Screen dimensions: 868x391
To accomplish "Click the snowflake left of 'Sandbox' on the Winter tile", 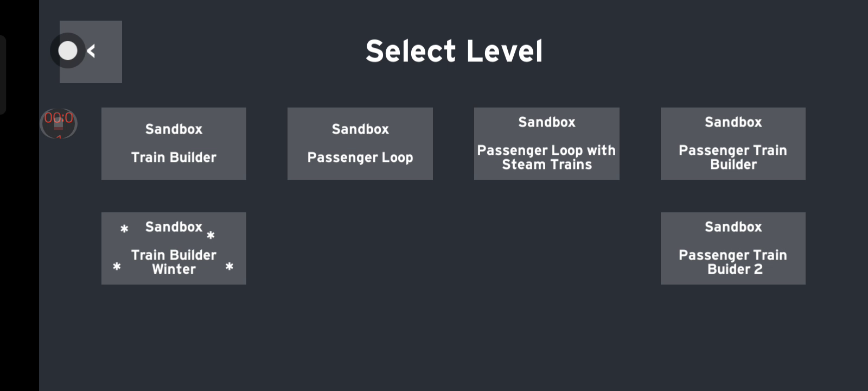I will pyautogui.click(x=124, y=229).
